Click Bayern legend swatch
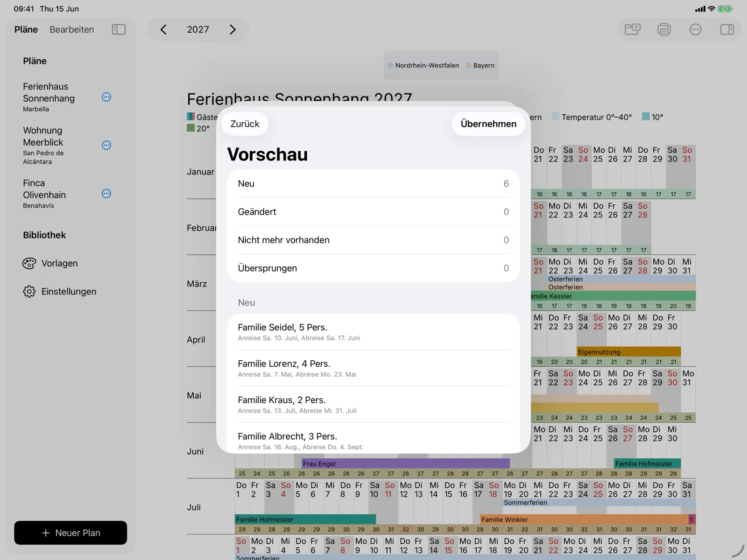This screenshot has height=560, width=747. pos(468,65)
